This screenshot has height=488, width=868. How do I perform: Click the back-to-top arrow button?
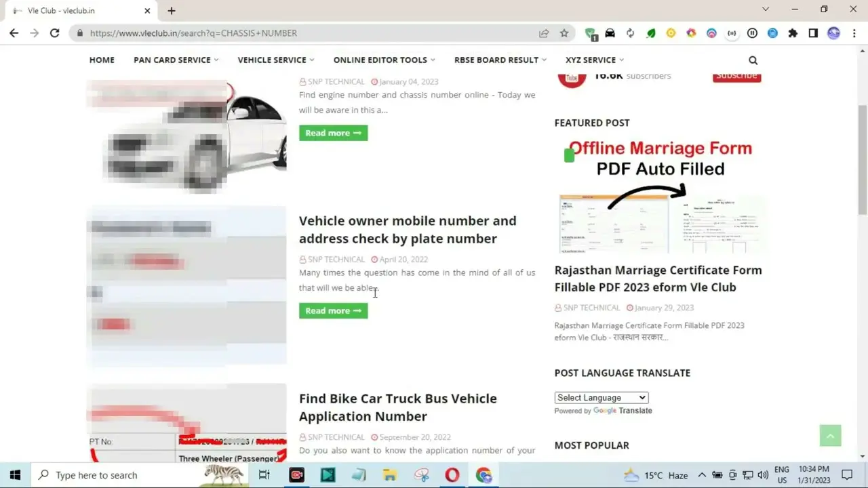coord(830,435)
